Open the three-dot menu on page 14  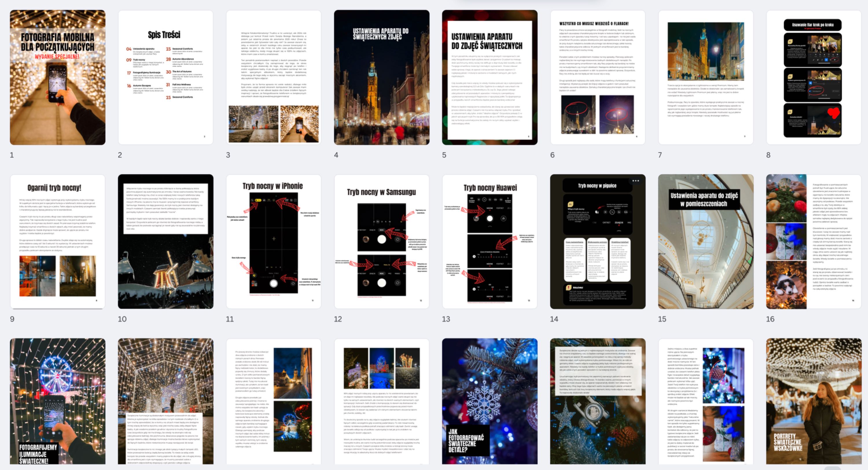point(635,181)
